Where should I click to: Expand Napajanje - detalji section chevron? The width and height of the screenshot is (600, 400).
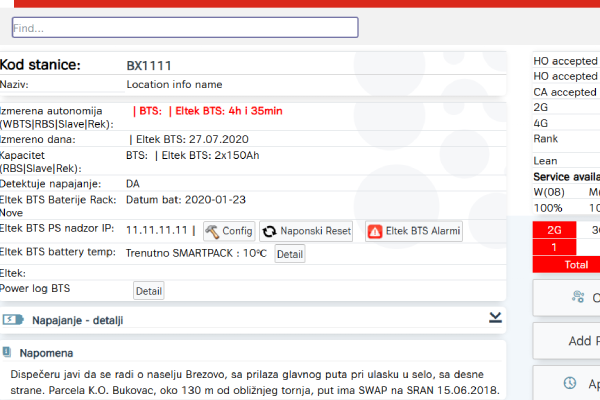tap(495, 317)
